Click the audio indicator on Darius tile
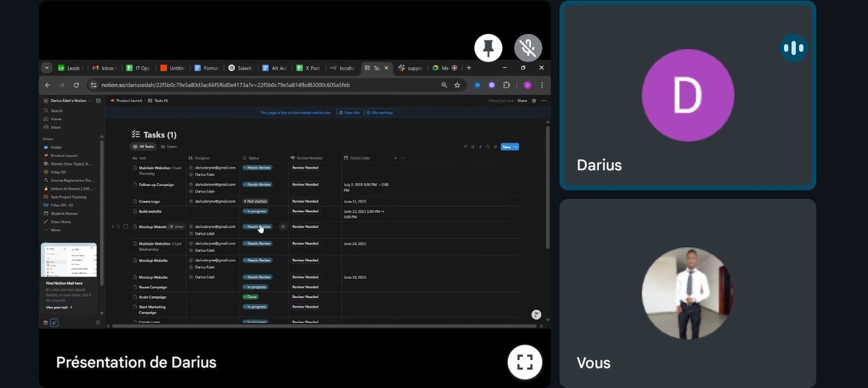Image resolution: width=868 pixels, height=388 pixels. (x=793, y=48)
